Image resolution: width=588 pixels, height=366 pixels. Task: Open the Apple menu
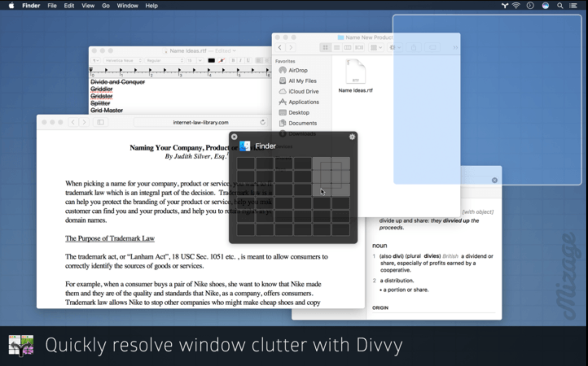(11, 5)
